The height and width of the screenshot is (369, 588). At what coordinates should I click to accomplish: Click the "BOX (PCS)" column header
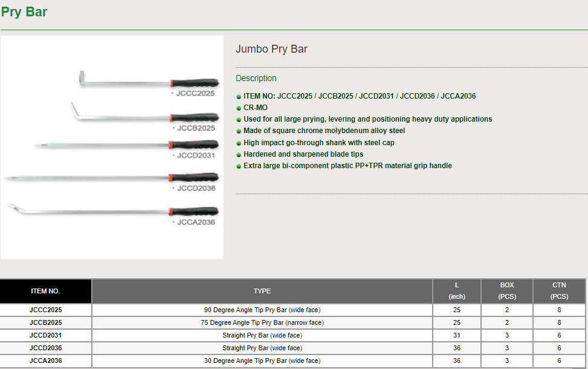click(x=507, y=291)
